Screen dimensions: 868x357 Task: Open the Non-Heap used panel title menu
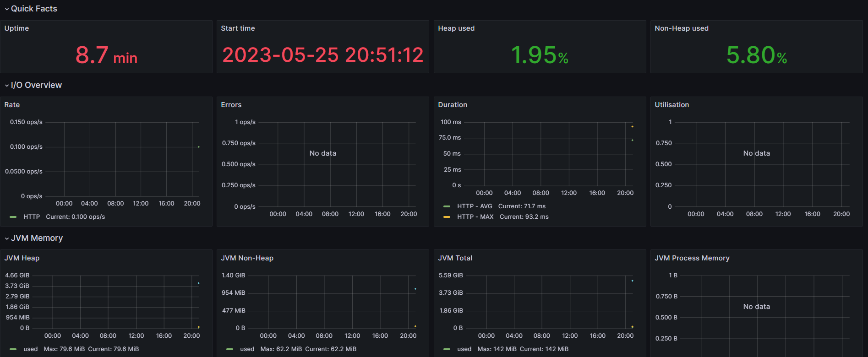pos(682,28)
